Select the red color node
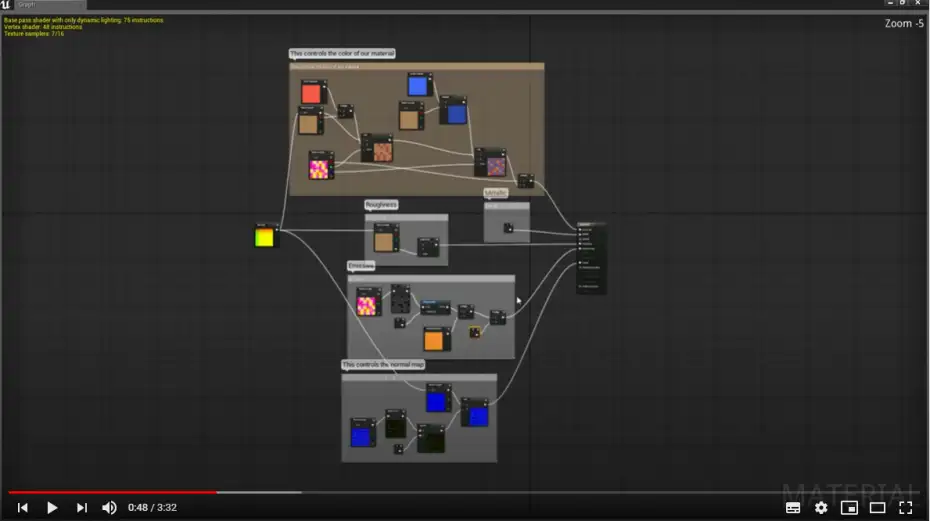Viewport: 930px width, 521px height. [x=312, y=93]
